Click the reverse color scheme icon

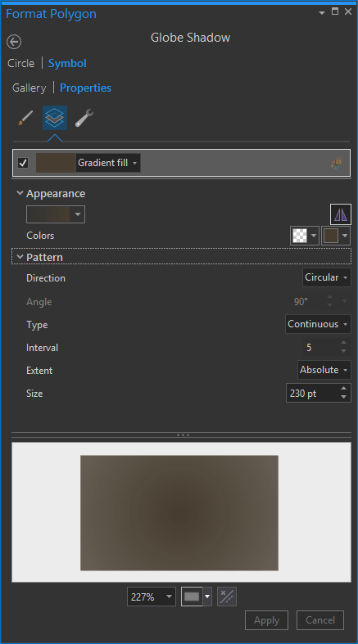tap(341, 214)
